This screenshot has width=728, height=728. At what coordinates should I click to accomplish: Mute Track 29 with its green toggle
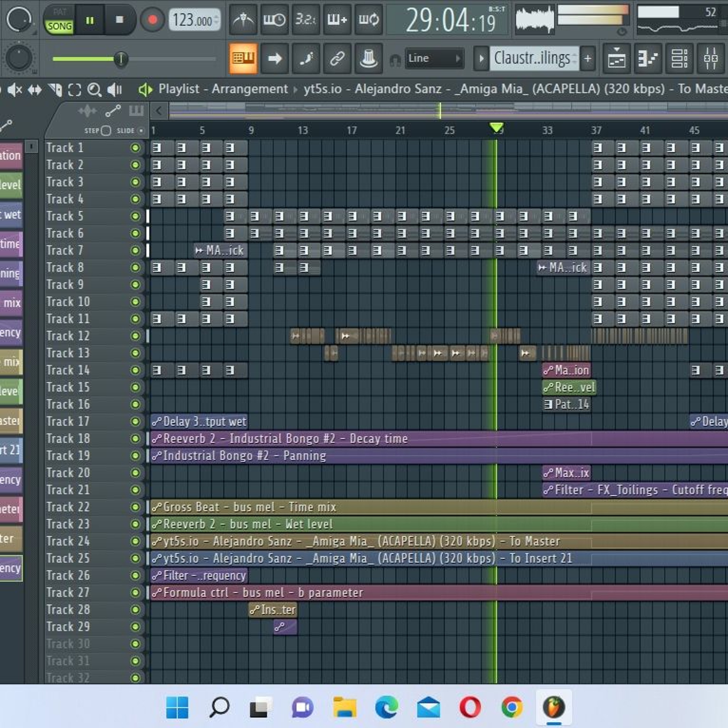tap(135, 627)
